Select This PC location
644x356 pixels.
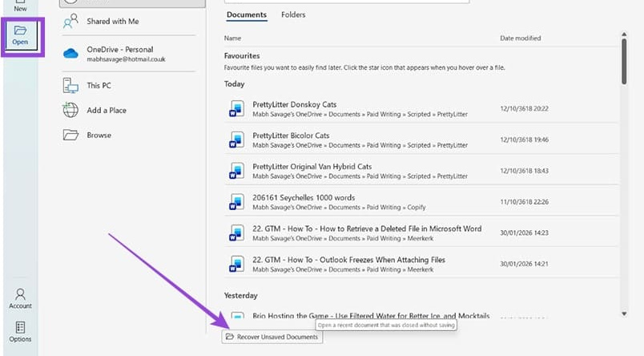coord(128,86)
